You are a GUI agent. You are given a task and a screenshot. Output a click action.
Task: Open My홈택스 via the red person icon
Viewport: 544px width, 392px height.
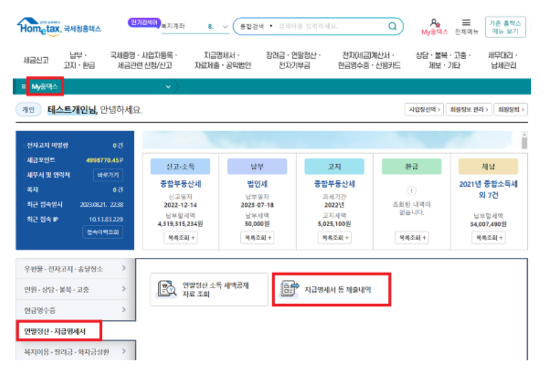pyautogui.click(x=435, y=21)
